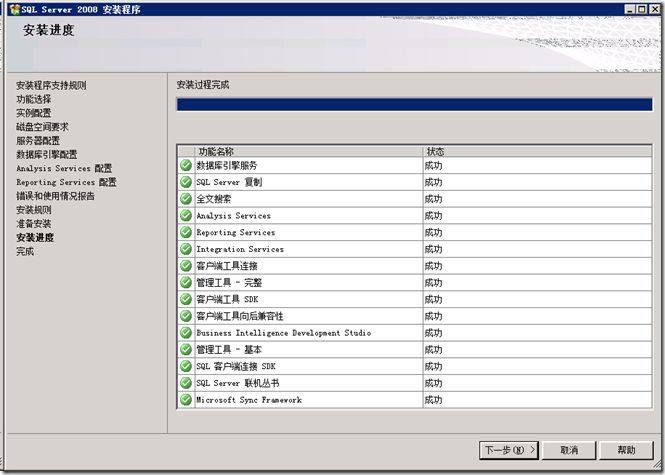Click the 全文搜索 feature name
The height and width of the screenshot is (475, 665).
[x=214, y=199]
